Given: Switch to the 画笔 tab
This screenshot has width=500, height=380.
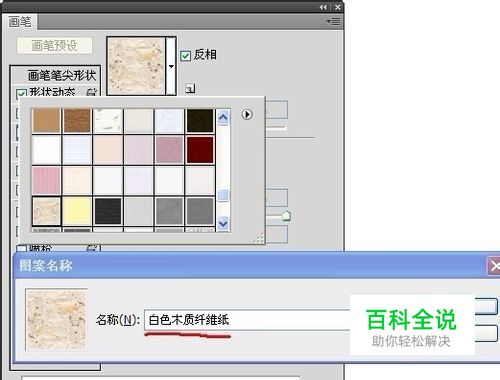Looking at the screenshot, I should coord(20,22).
